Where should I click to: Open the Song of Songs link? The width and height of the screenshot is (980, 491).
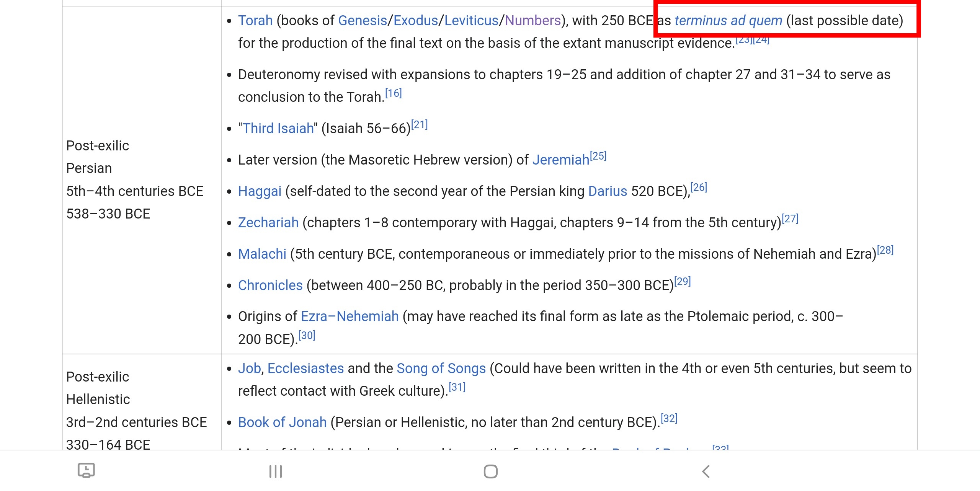click(x=441, y=368)
